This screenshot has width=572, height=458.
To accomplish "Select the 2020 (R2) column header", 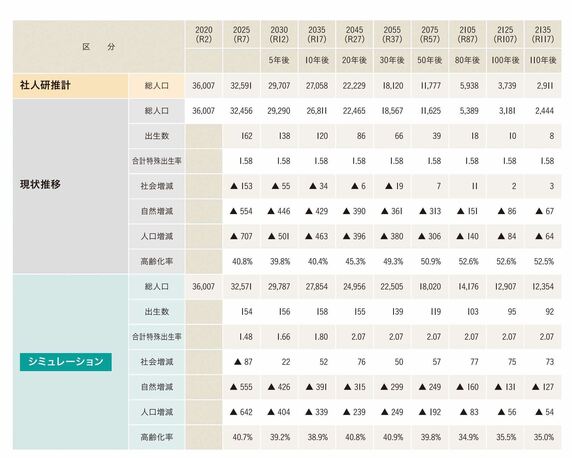I will [x=204, y=35].
